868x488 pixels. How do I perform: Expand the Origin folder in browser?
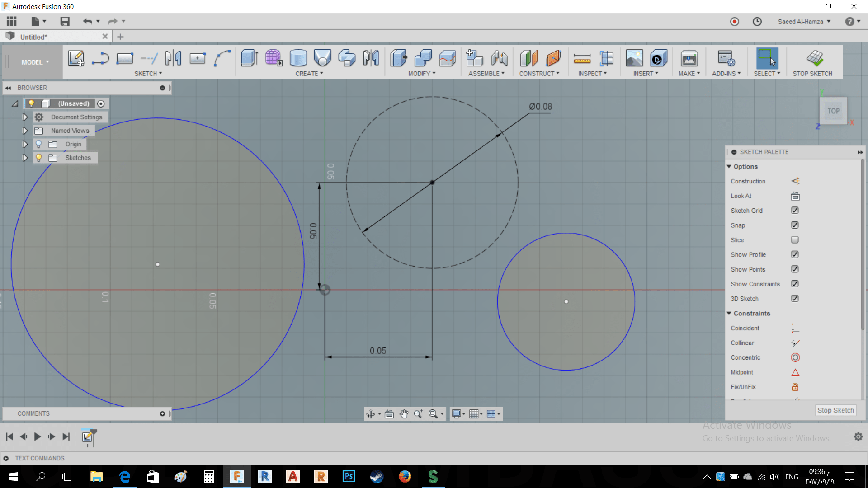25,144
